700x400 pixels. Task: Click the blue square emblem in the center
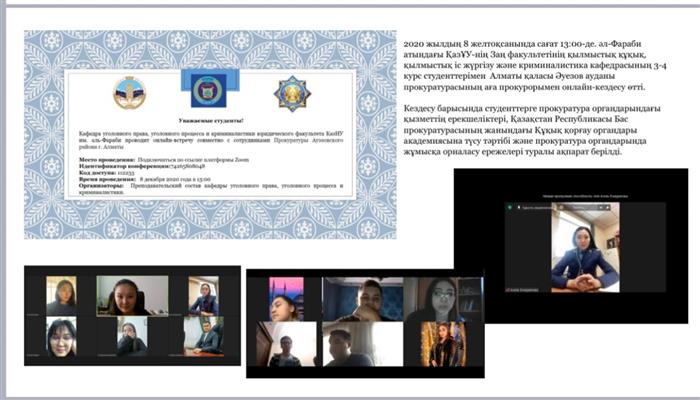[207, 91]
